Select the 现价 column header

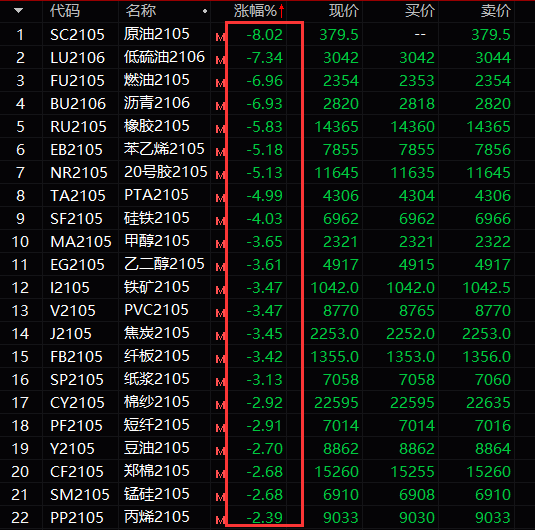click(344, 11)
